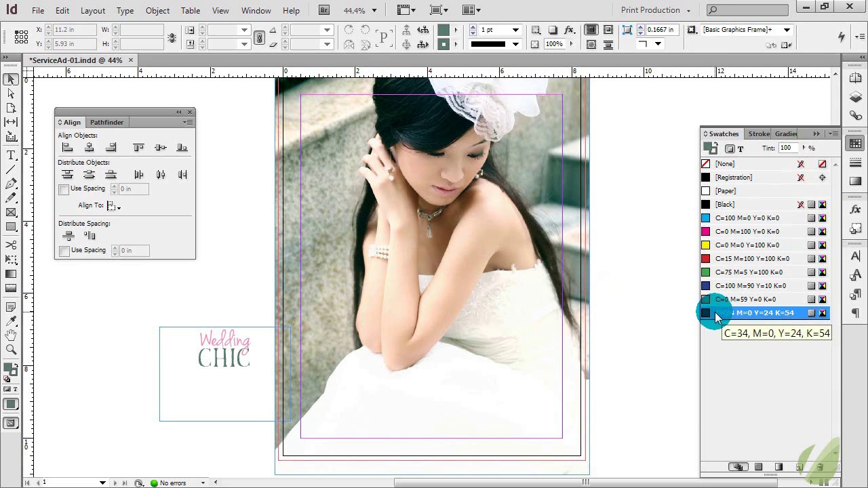Select the Pen tool

pos(11,184)
